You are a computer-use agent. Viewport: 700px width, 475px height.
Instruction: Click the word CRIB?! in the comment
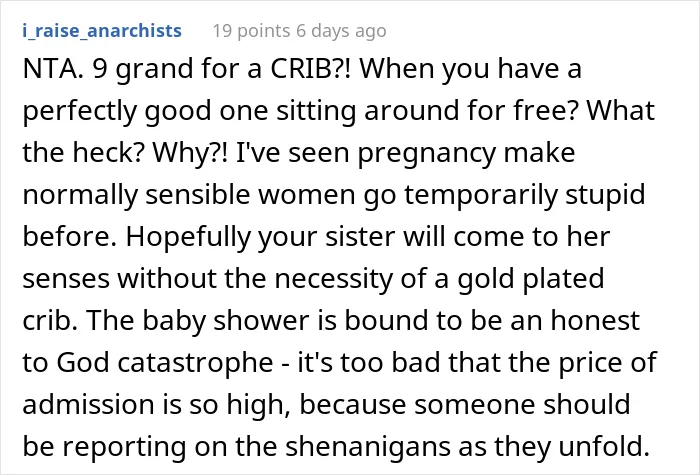pos(311,69)
